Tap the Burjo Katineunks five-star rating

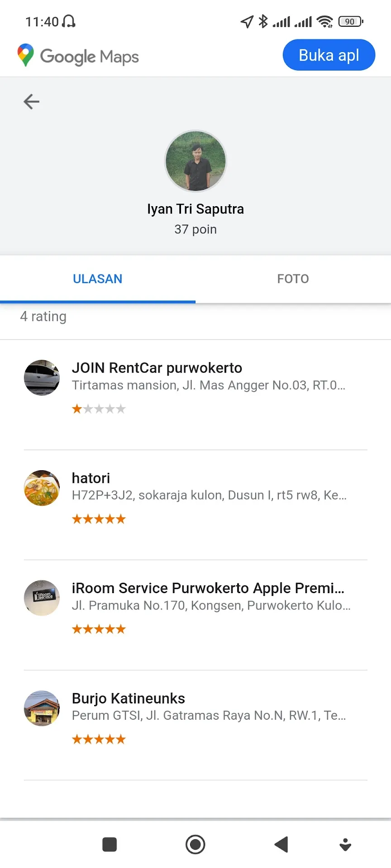[x=99, y=739]
